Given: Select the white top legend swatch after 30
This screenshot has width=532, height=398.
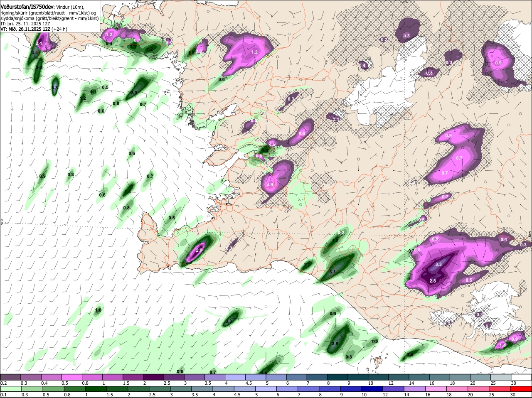Looking at the screenshot, I should point(522,377).
